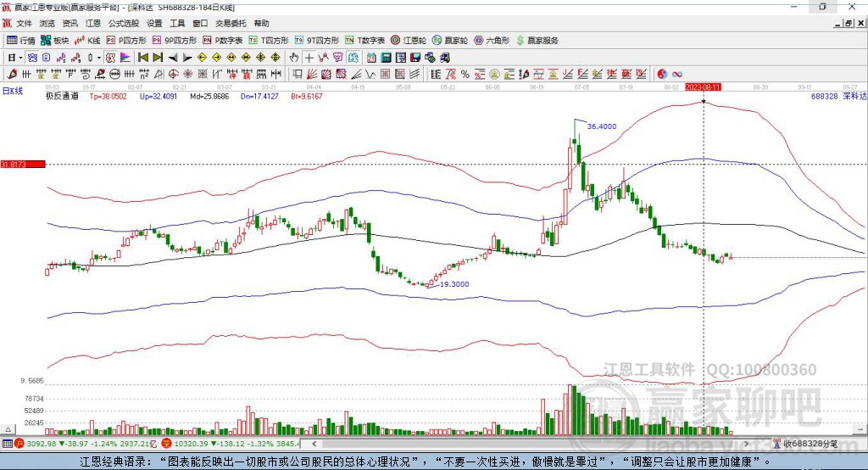Click the Md=25.8686 indicator value
This screenshot has width=868, height=470.
coord(209,96)
